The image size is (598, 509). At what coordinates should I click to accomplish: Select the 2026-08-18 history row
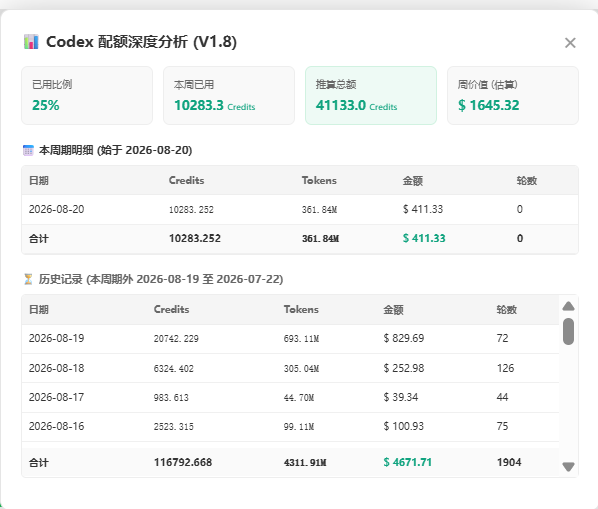point(291,368)
